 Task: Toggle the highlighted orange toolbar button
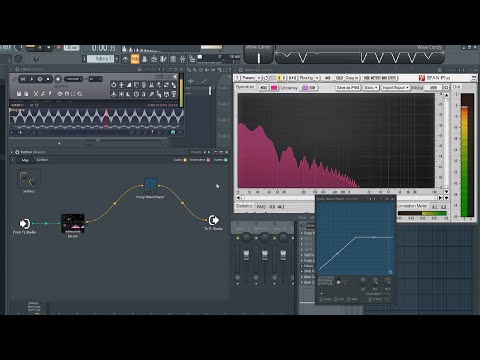tap(135, 59)
